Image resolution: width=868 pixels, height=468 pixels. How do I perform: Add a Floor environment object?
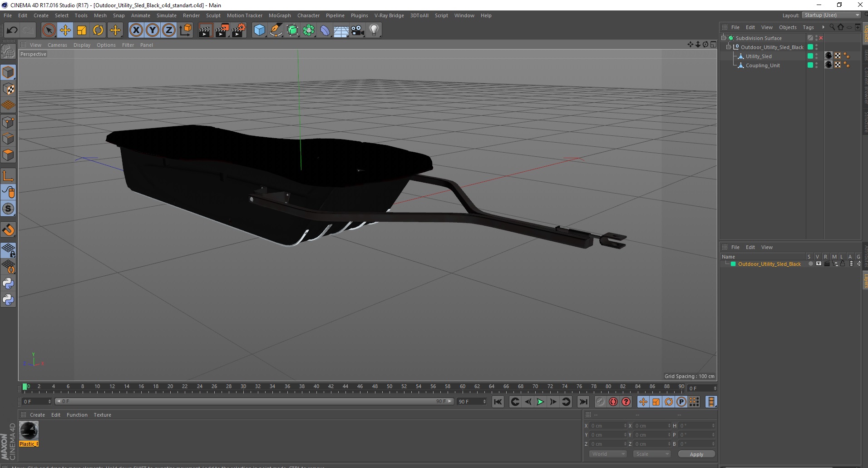pyautogui.click(x=341, y=30)
